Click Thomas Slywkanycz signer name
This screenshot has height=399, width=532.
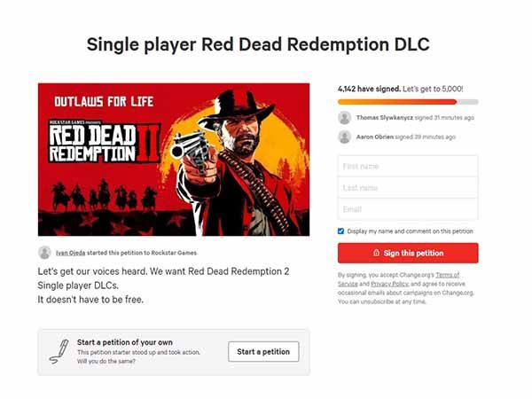(x=385, y=118)
